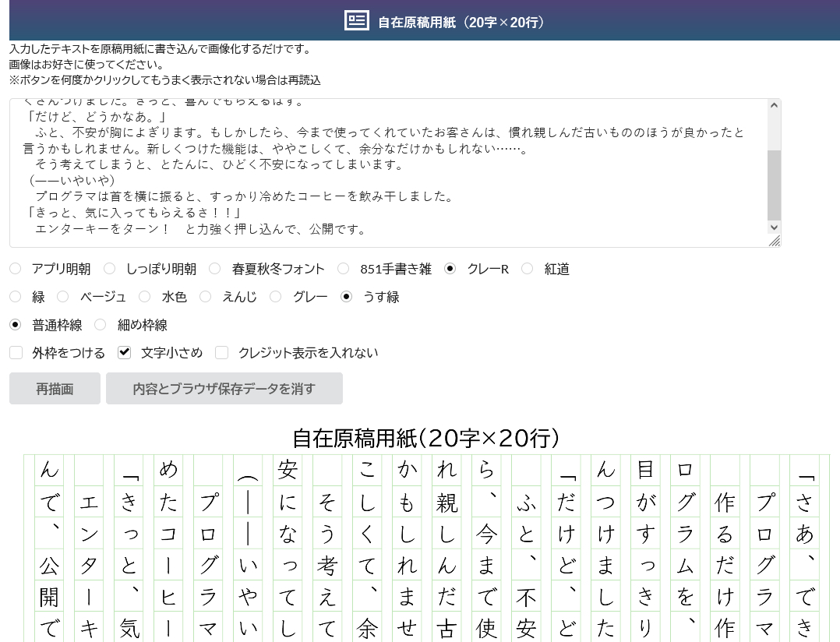Screen dimensions: 840x642
Task: Switch grid color to 水色
Action: coord(145,297)
